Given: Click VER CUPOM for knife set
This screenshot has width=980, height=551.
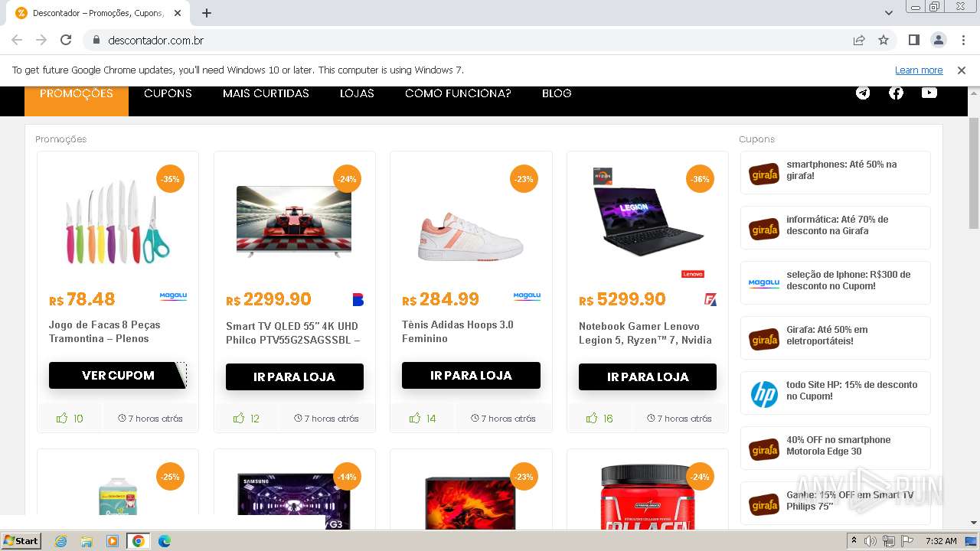Looking at the screenshot, I should pyautogui.click(x=118, y=376).
